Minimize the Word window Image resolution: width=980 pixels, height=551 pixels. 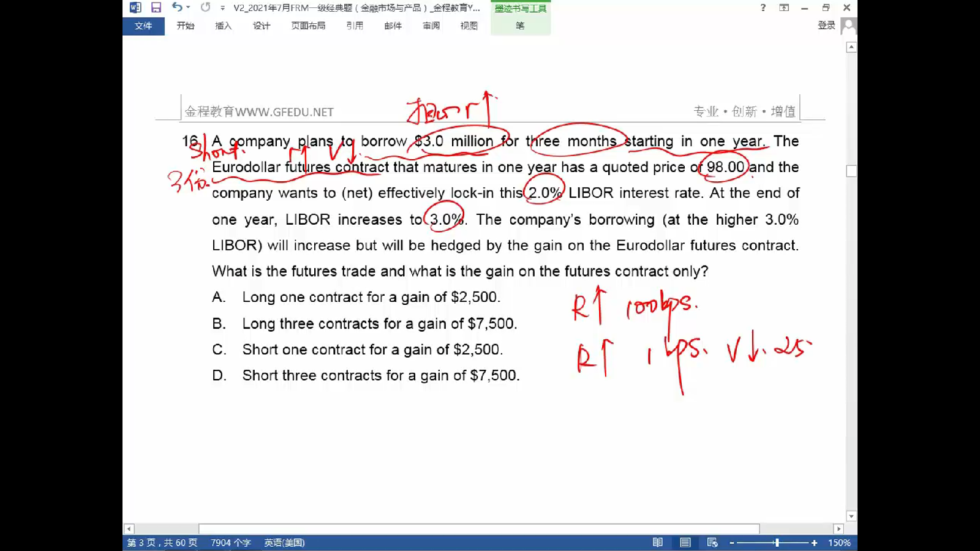[805, 7]
